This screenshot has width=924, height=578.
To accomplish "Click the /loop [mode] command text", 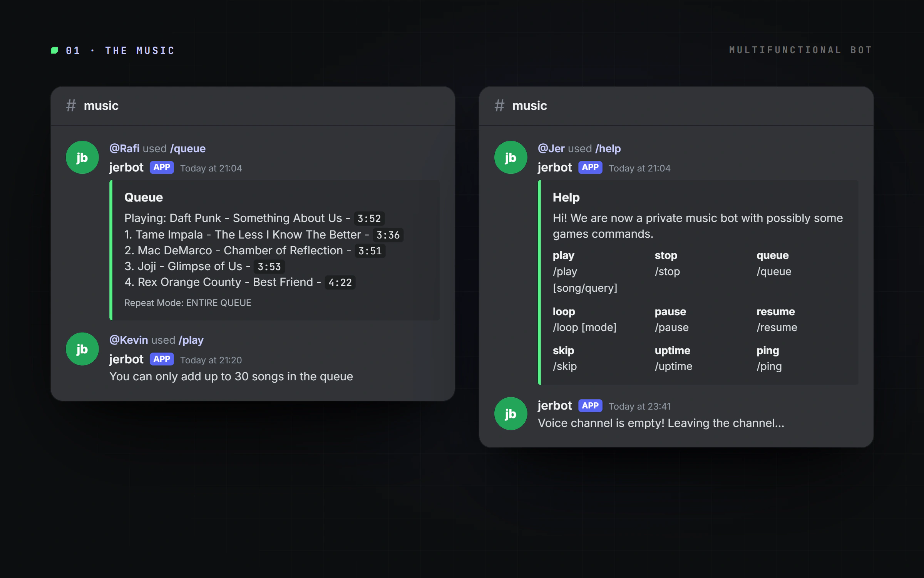I will [584, 328].
